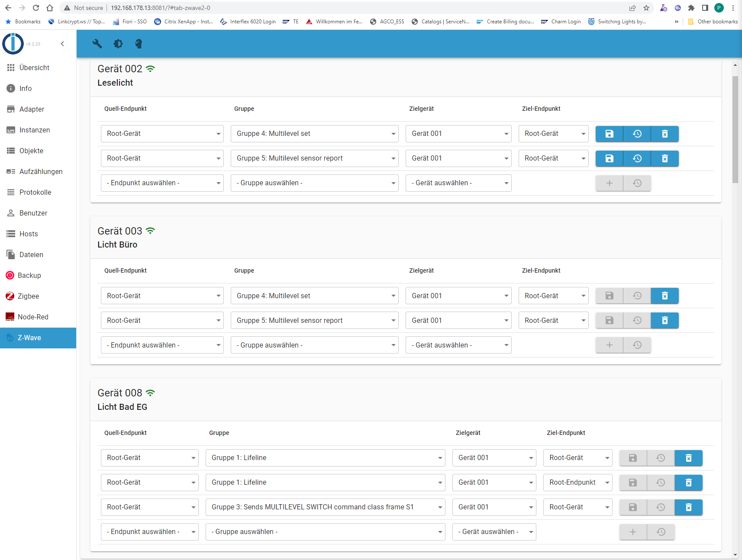Delete Gerät 002 Gruppe 5 sensor report association
742x560 pixels.
[x=665, y=158]
